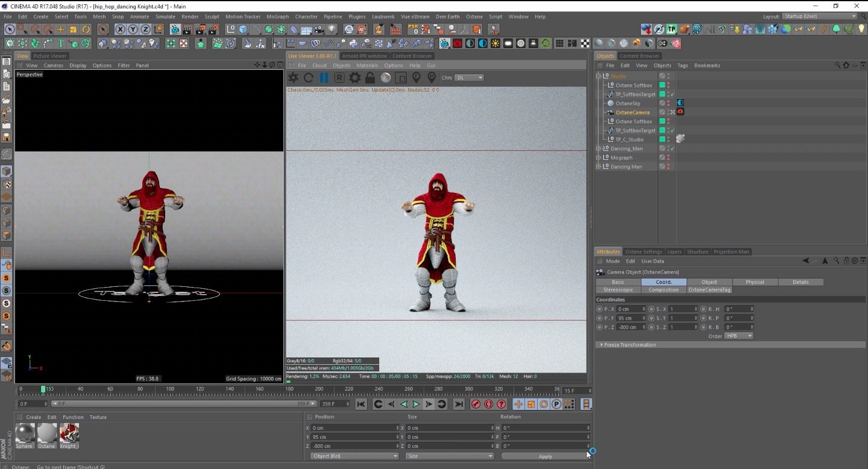Toggle the green enable square on Octane Softbox

point(662,85)
